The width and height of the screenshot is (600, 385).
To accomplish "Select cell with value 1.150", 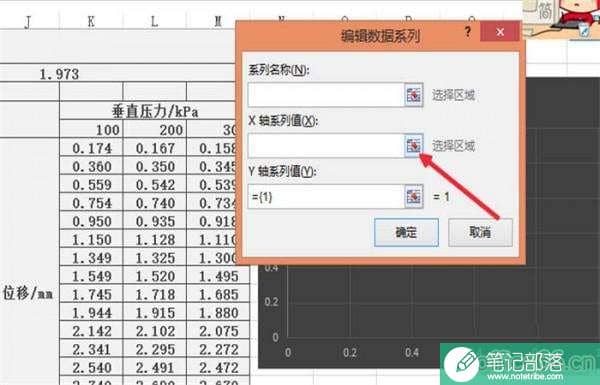I will pos(91,239).
